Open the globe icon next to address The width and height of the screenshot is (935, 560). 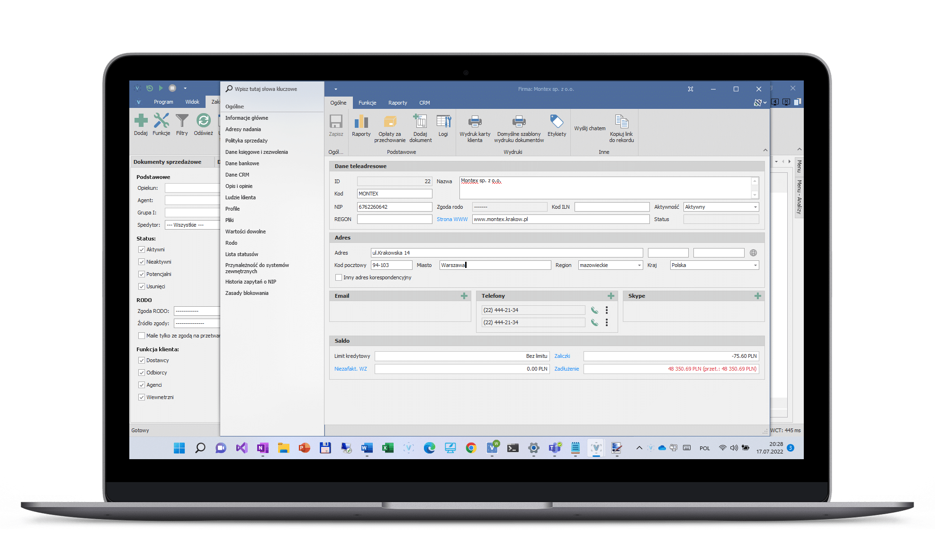tap(754, 253)
